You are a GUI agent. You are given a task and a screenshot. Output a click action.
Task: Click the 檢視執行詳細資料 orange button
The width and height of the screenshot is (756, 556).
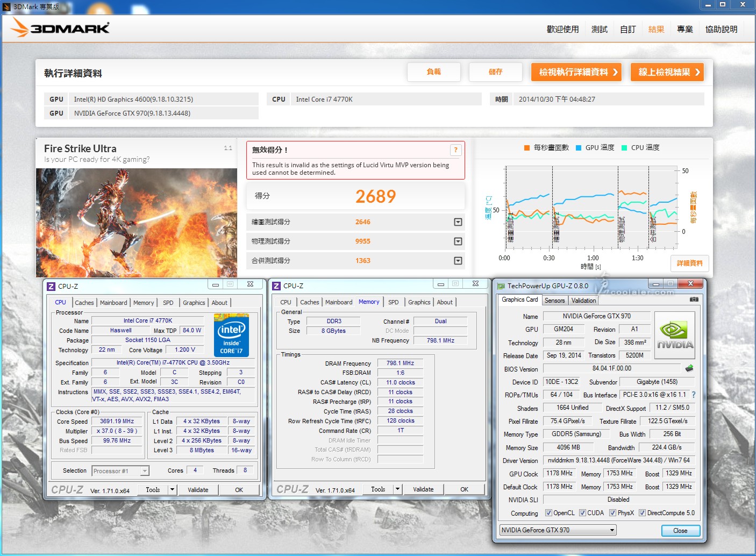(x=576, y=72)
